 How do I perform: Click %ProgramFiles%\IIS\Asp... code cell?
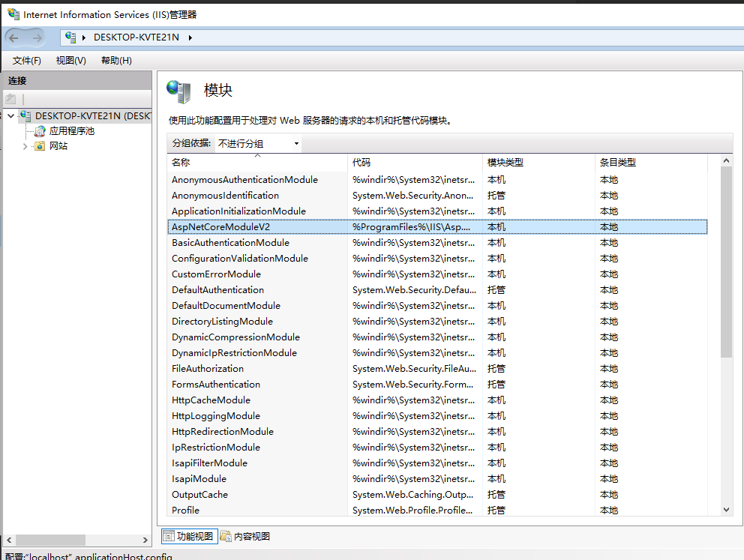click(x=412, y=226)
